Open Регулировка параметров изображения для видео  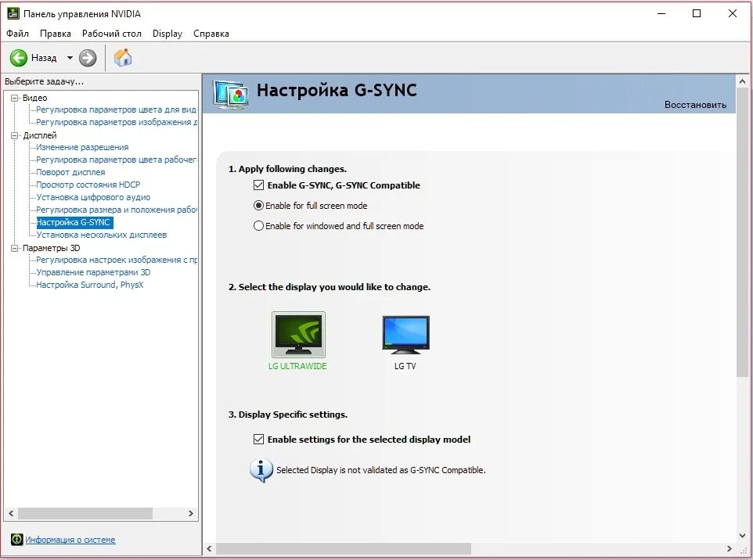(116, 122)
